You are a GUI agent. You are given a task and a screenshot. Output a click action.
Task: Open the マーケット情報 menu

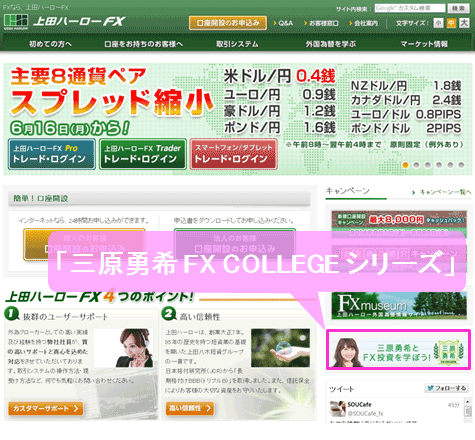tap(424, 44)
